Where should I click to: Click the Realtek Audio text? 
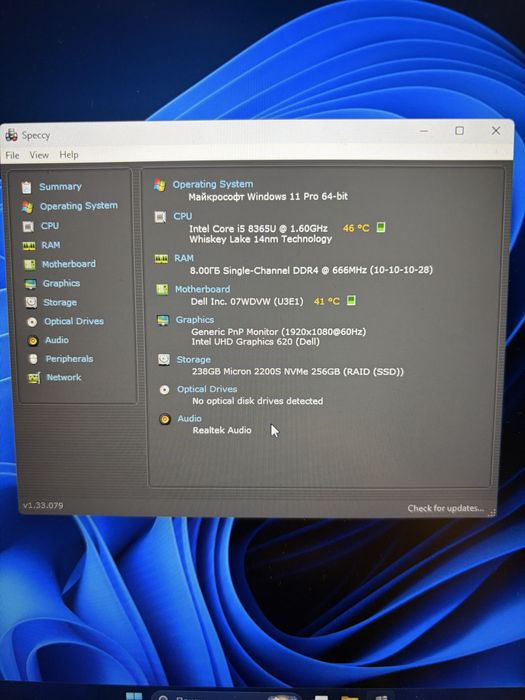222,430
